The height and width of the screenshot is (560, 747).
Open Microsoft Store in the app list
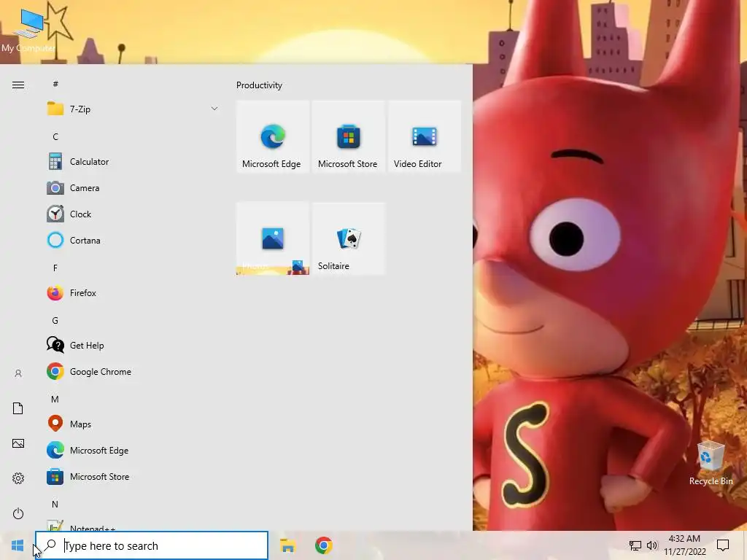[x=133, y=476]
